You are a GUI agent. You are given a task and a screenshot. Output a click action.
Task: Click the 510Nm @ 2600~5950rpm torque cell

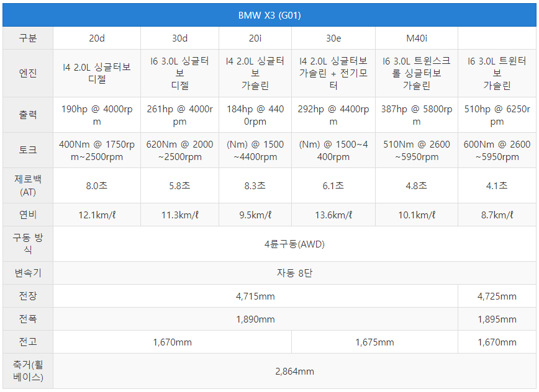[x=417, y=150]
